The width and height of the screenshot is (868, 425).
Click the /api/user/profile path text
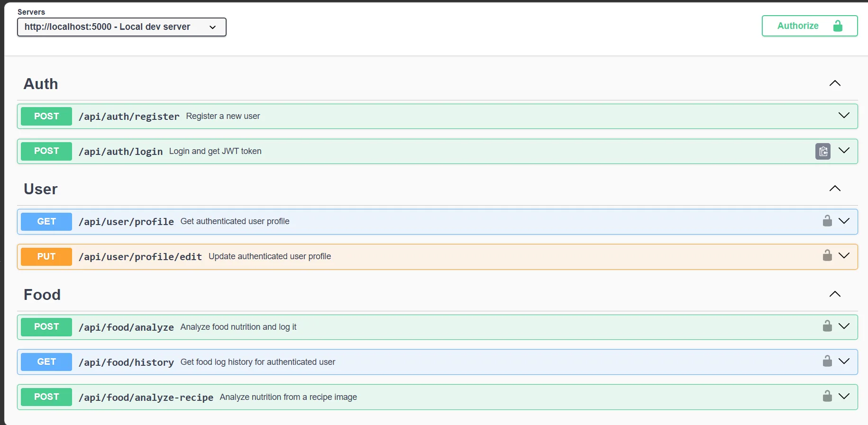point(126,222)
